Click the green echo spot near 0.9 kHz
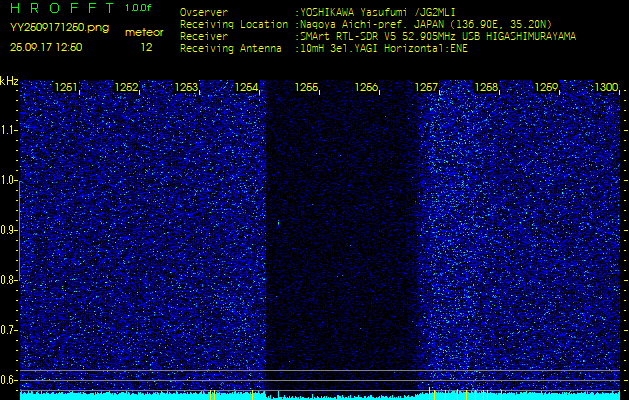Viewport: 629px width, 400px height. pos(278,222)
